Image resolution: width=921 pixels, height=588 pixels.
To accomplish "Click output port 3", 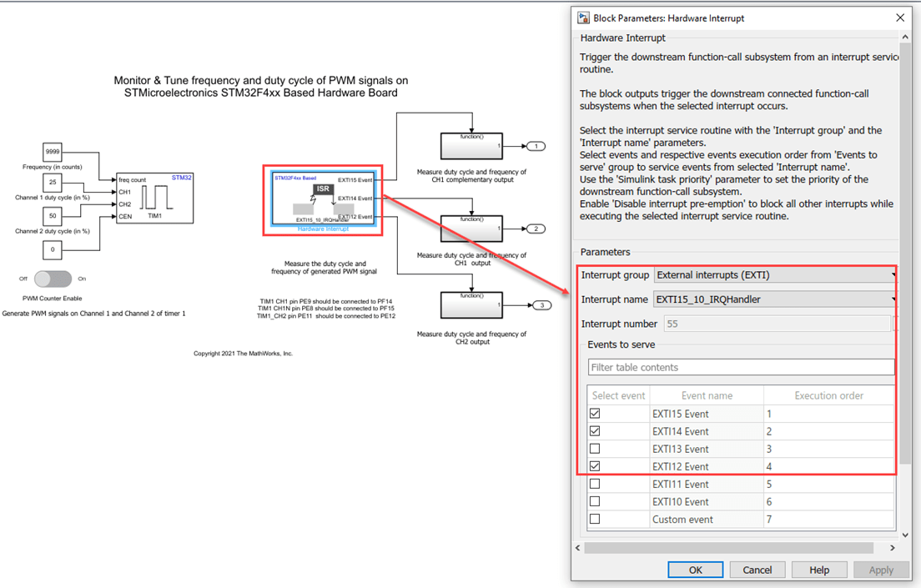I will point(542,305).
